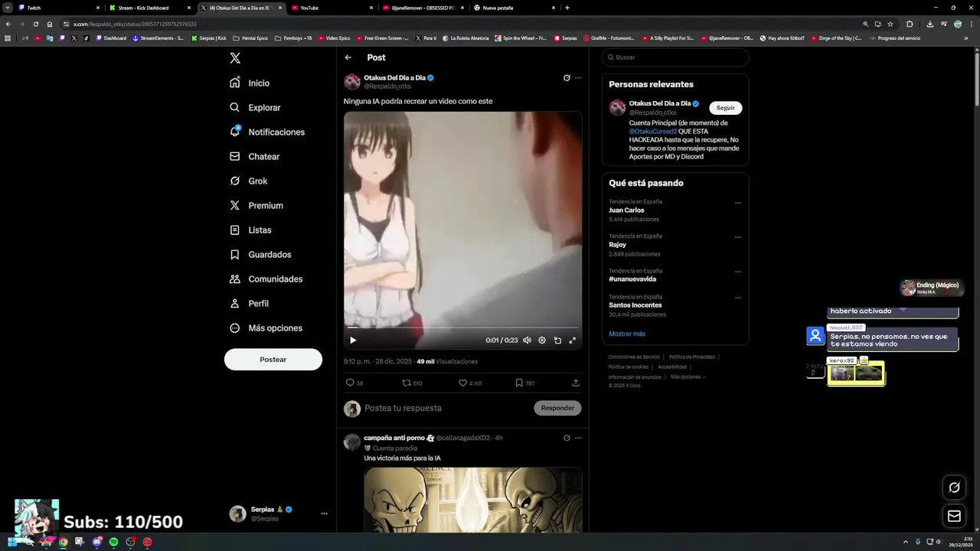The image size is (980, 551).
Task: Open #unanuevavida trend
Action: (632, 279)
